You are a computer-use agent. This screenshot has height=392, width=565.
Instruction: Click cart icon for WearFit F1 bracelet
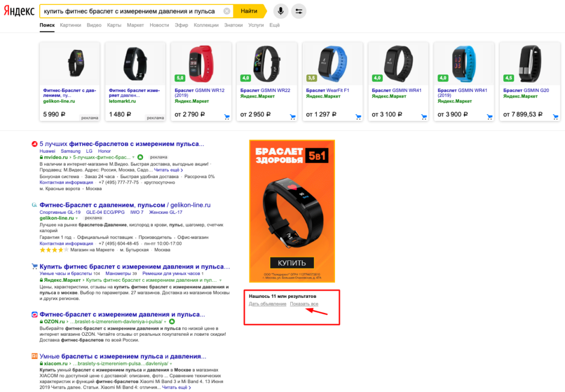coord(358,116)
